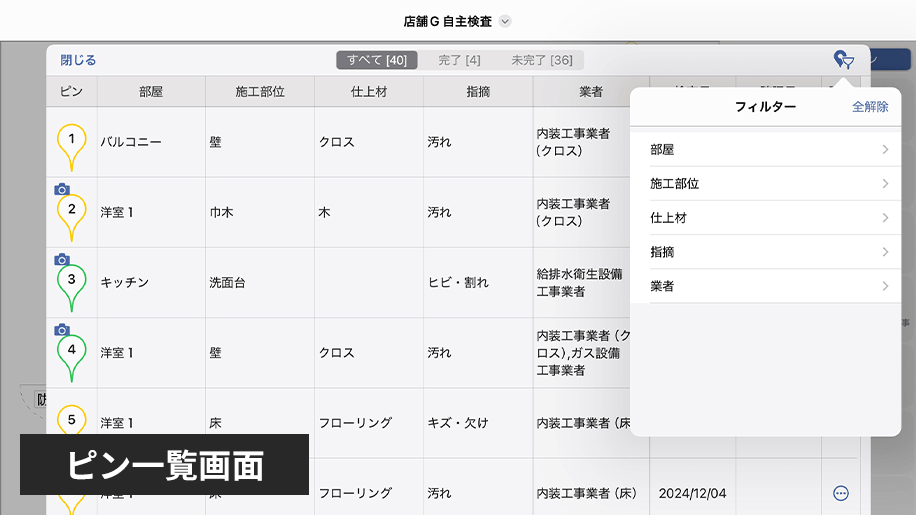Expand the 業者 filter option
This screenshot has width=916, height=515.
(768, 286)
